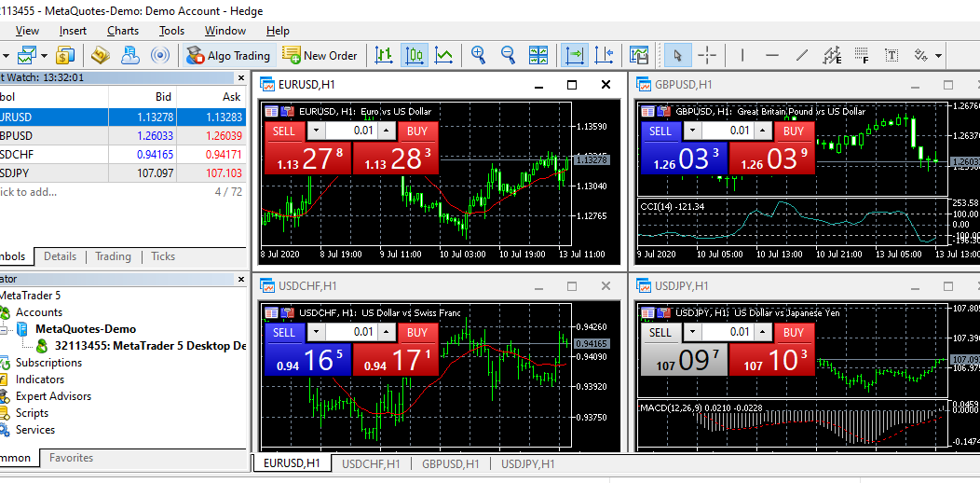The width and height of the screenshot is (980, 483).
Task: Increase volume on USDCHF trading panel
Action: 387,332
